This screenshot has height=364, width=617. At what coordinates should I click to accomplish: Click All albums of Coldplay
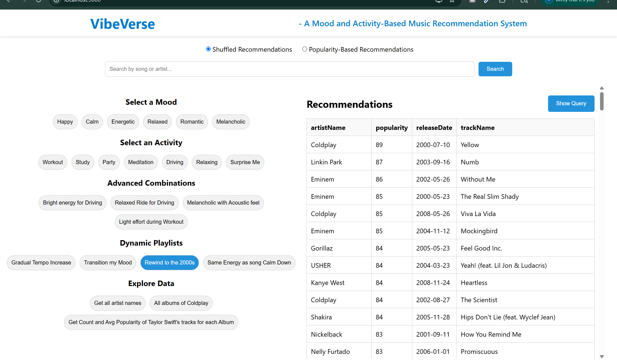click(x=181, y=303)
